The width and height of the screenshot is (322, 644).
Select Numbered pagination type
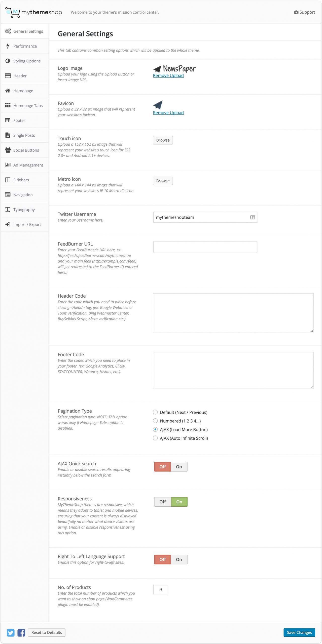point(155,421)
